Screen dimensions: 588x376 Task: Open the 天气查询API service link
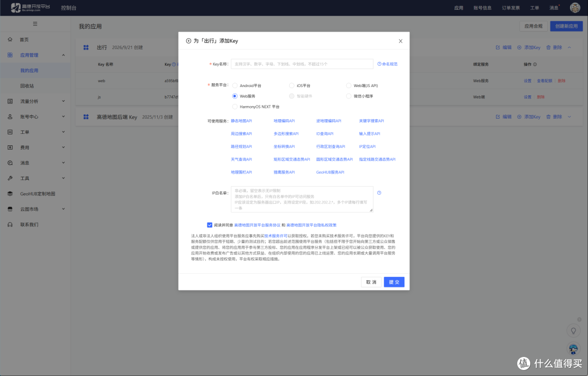click(241, 159)
